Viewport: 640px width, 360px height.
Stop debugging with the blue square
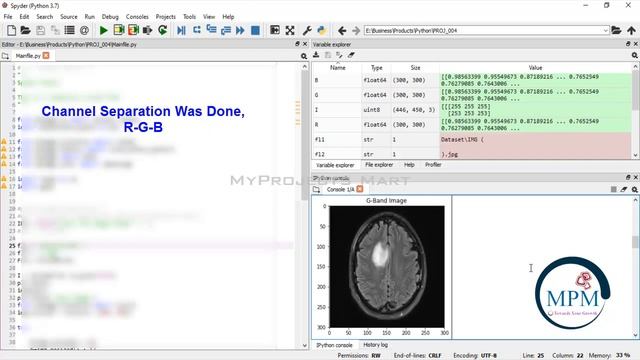255,30
